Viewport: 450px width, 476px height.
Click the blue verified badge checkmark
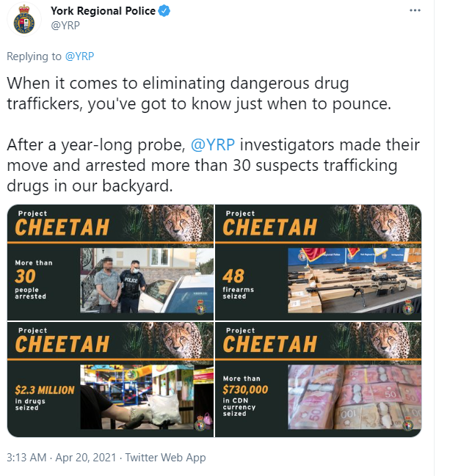[x=166, y=11]
